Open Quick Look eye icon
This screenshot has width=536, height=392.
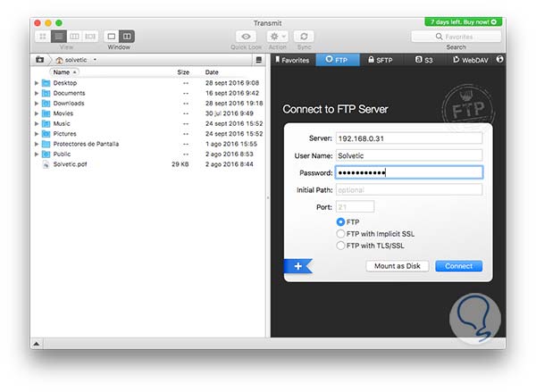246,37
